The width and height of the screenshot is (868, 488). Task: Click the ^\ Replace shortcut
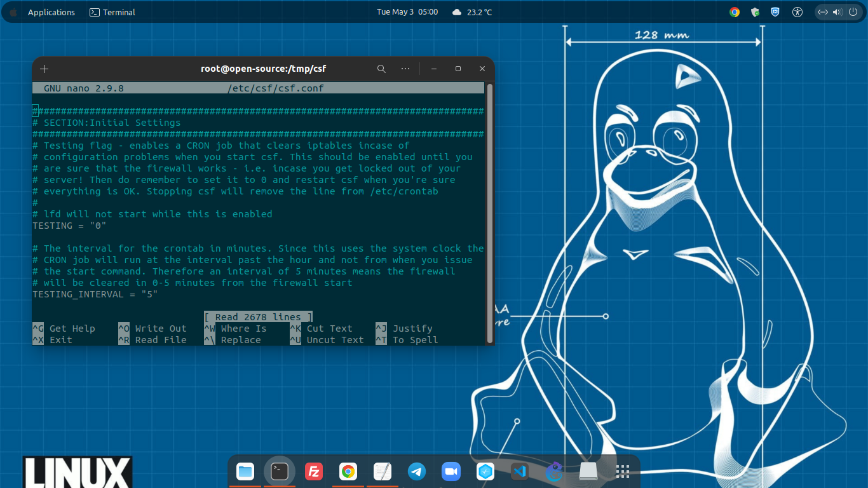tap(233, 340)
